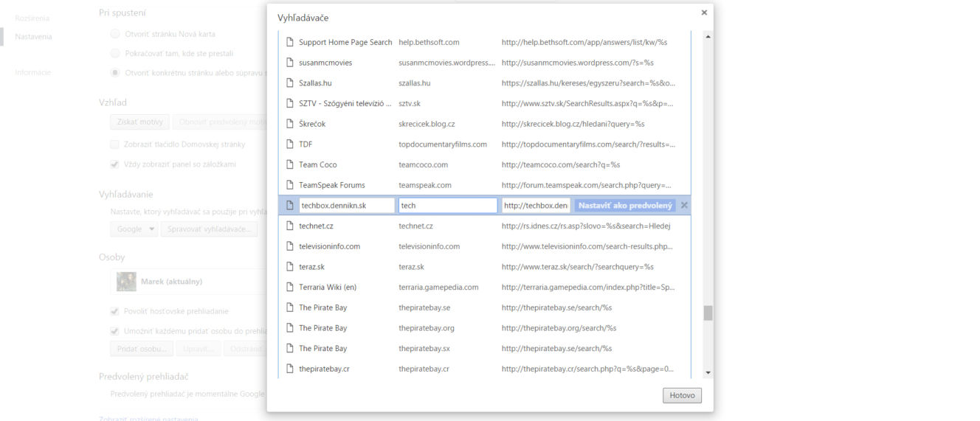Close the Vyhľadávače dialog with the X
This screenshot has height=421, width=980.
[704, 13]
